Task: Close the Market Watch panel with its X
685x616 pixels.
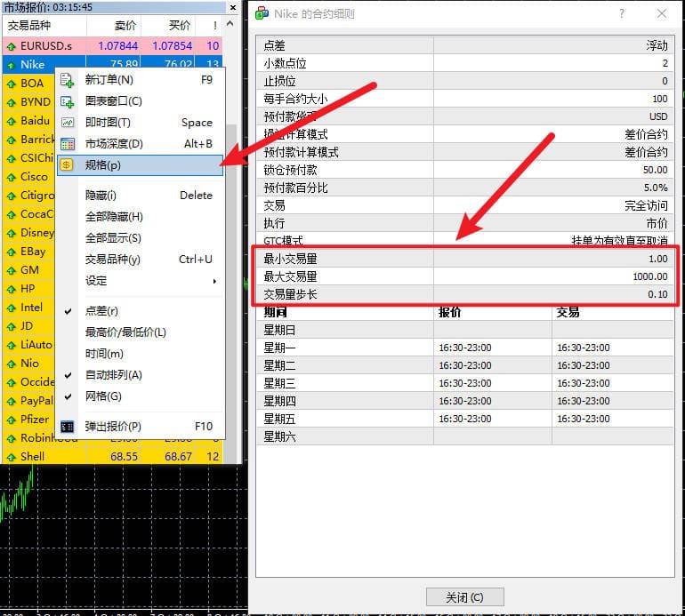Action: (x=233, y=7)
